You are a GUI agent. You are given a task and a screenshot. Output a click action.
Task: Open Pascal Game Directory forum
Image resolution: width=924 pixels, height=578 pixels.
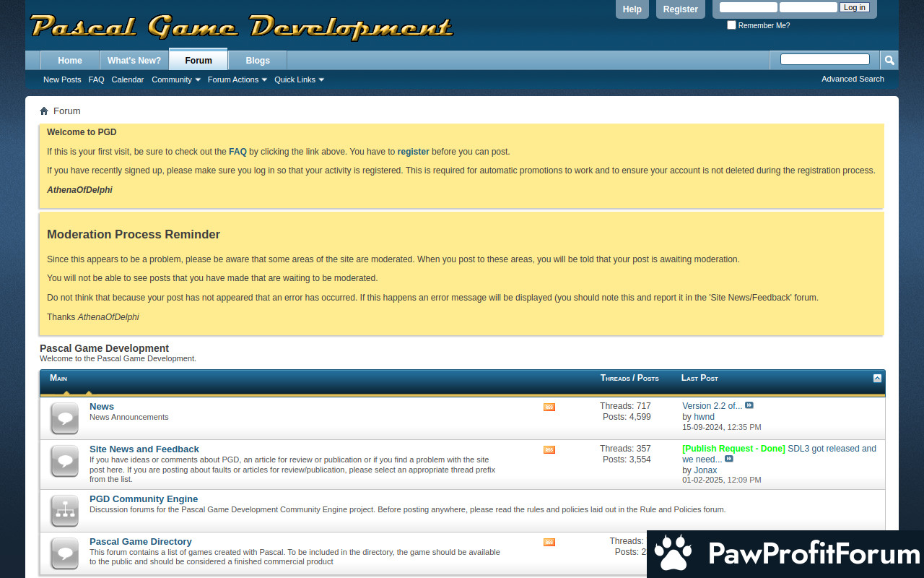(x=141, y=542)
